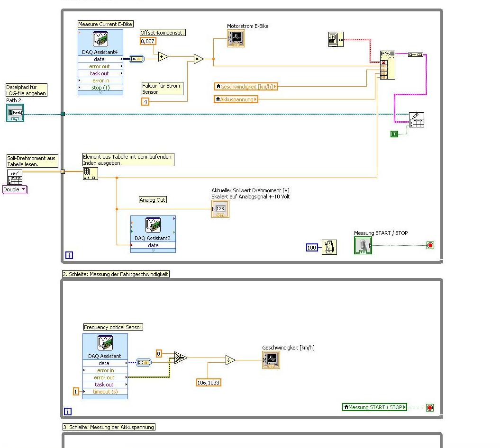
Task: Click the Merge Errors / select node beside constant 0
Action: pos(181,358)
